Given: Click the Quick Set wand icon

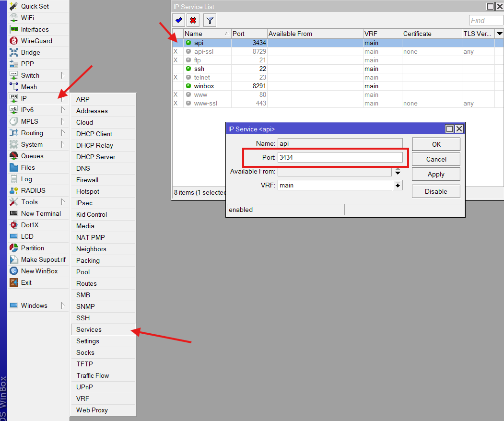Looking at the screenshot, I should 14,6.
